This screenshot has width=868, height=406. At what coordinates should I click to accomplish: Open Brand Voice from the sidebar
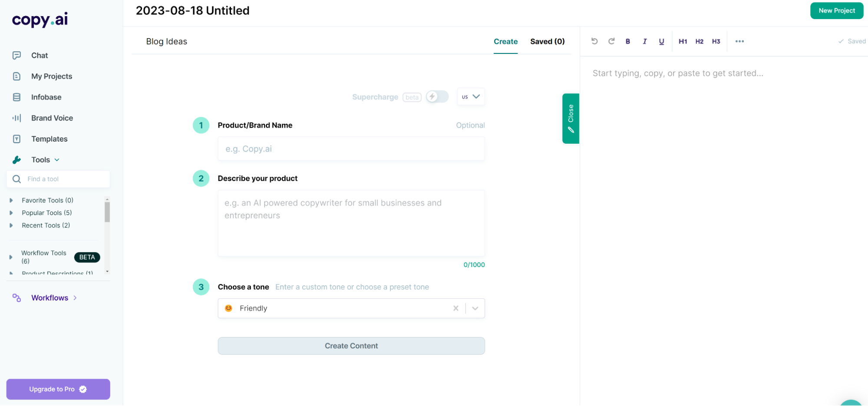click(x=52, y=118)
